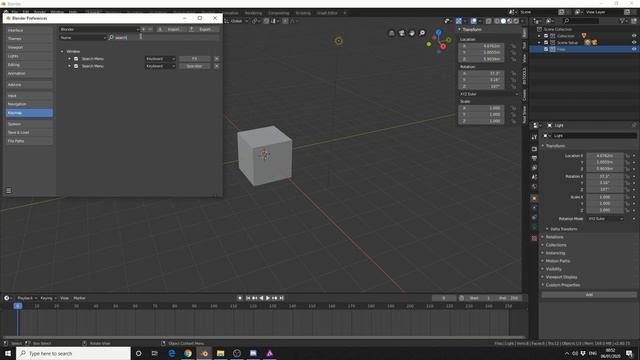Open Edge browser from taskbar
The image size is (640, 360).
[x=171, y=353]
